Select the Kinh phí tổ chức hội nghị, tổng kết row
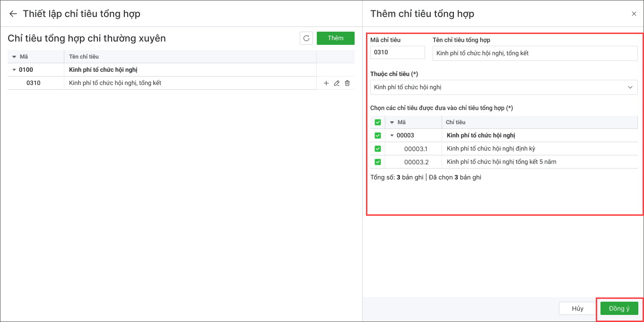 coord(115,83)
